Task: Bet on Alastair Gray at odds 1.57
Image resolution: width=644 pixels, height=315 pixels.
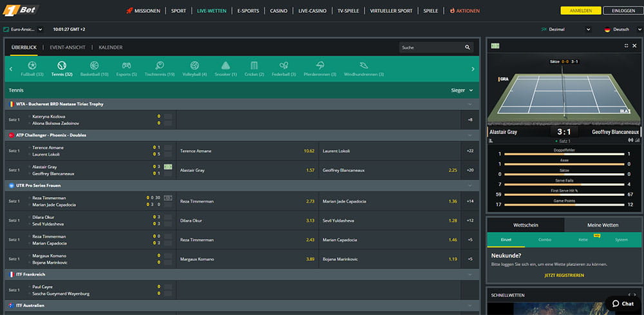Action: tap(247, 170)
